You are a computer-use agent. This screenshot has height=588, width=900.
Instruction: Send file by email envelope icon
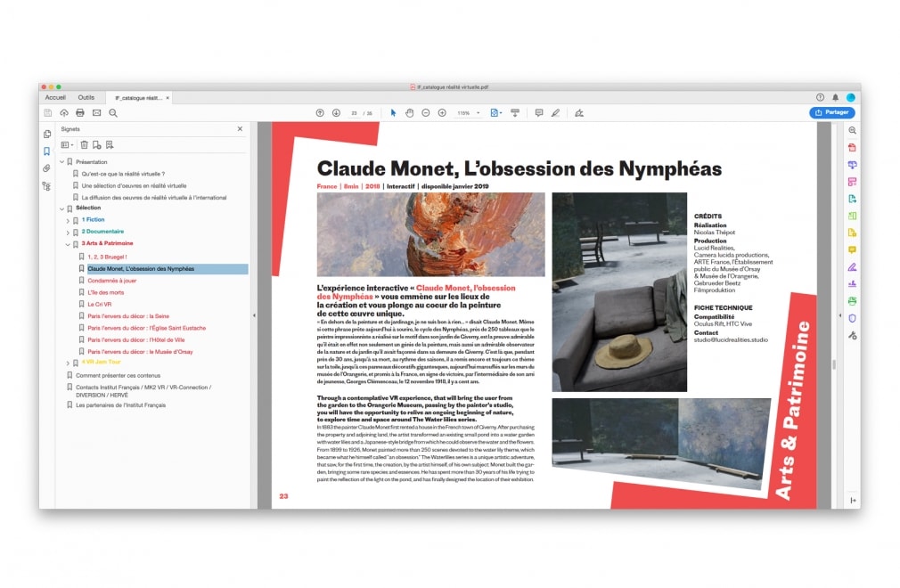click(96, 113)
